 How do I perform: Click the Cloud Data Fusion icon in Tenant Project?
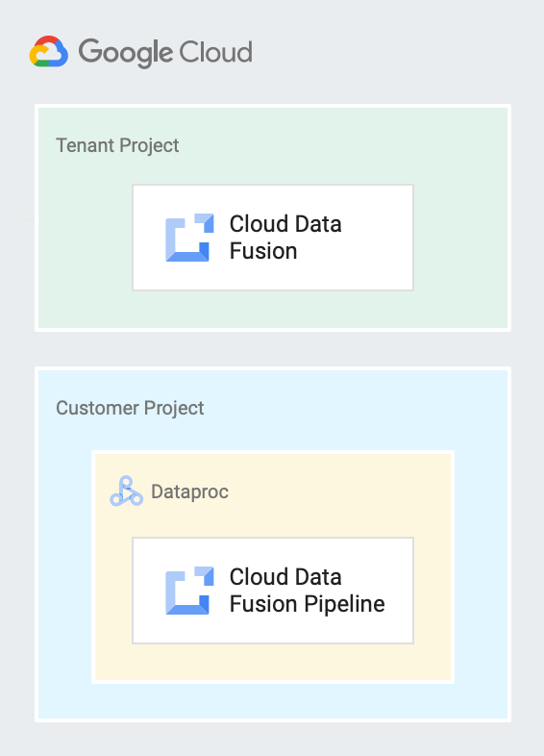pos(190,238)
